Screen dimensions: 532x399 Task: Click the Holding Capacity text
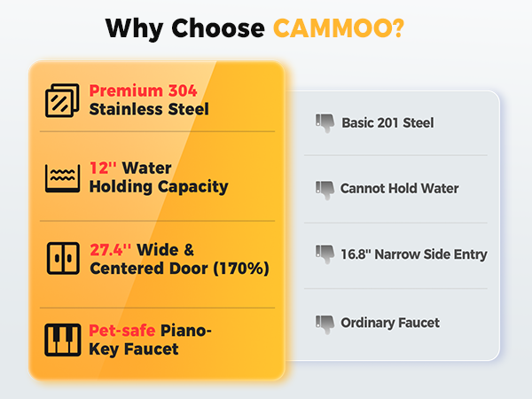point(159,187)
